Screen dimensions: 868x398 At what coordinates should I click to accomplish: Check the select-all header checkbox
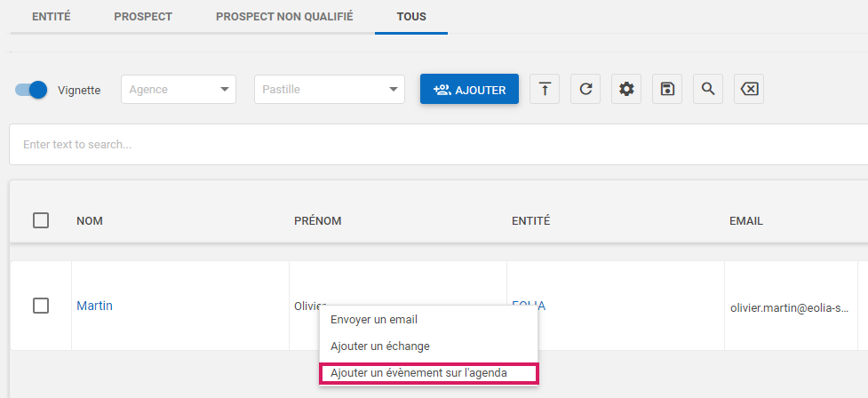(x=41, y=220)
